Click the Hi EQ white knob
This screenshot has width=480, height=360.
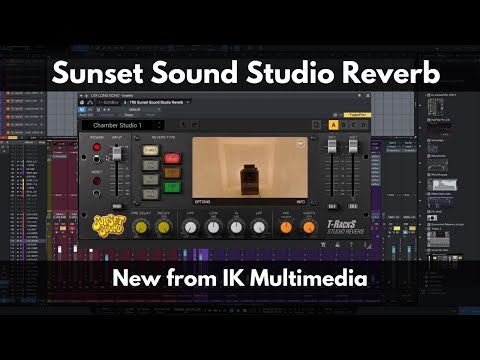coord(236,228)
